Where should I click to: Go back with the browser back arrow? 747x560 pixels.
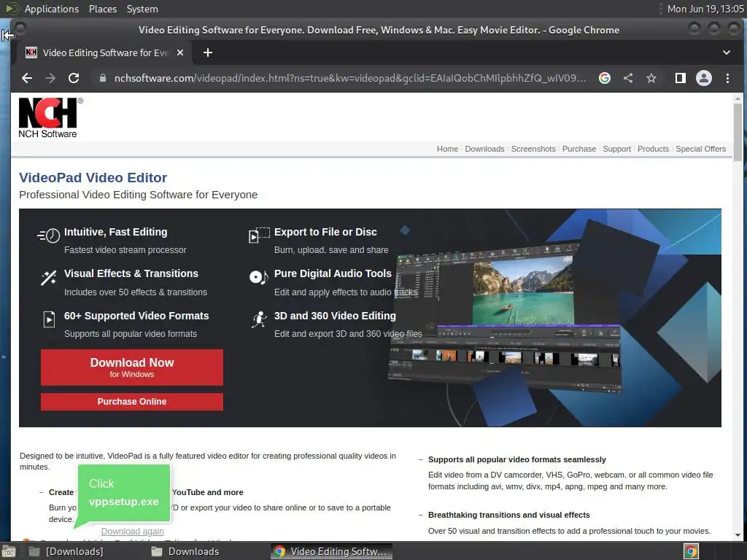click(27, 78)
